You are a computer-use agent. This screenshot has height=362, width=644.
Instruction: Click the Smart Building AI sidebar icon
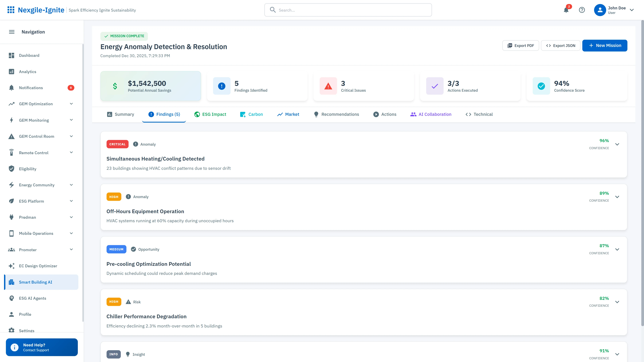tap(12, 282)
